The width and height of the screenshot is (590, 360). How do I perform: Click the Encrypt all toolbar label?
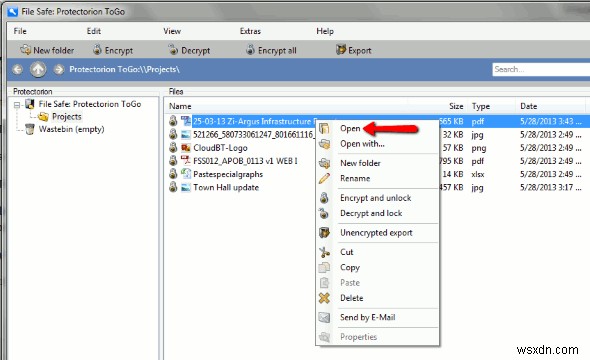click(277, 50)
